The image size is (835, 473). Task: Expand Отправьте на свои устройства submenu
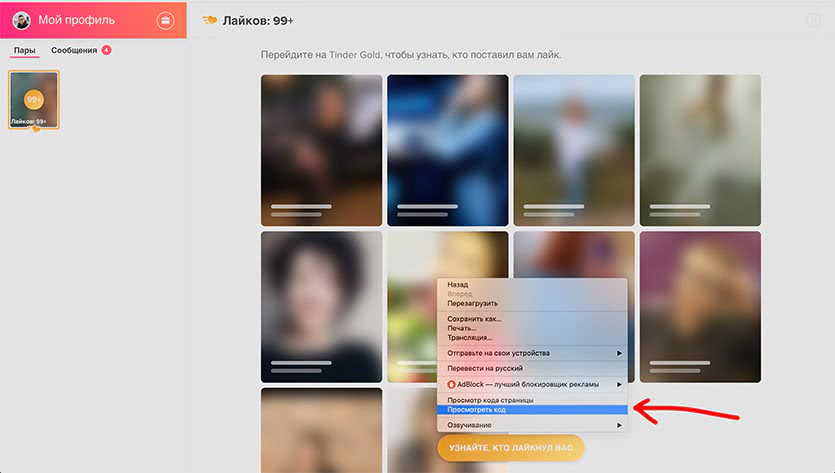tap(498, 353)
